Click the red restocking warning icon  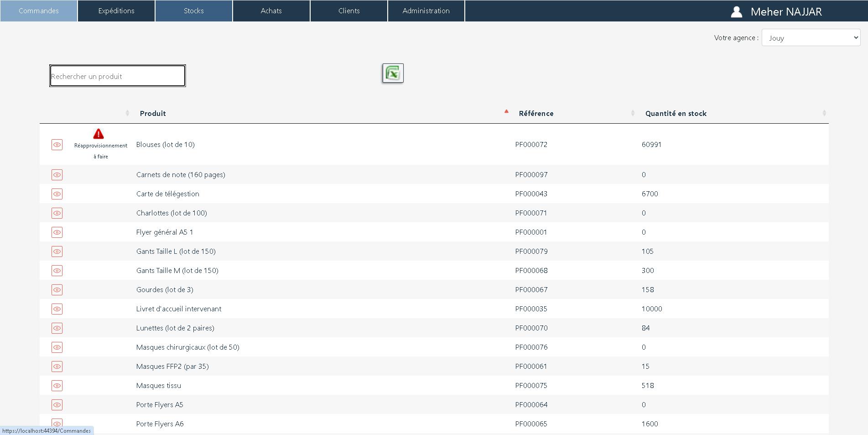tap(99, 134)
